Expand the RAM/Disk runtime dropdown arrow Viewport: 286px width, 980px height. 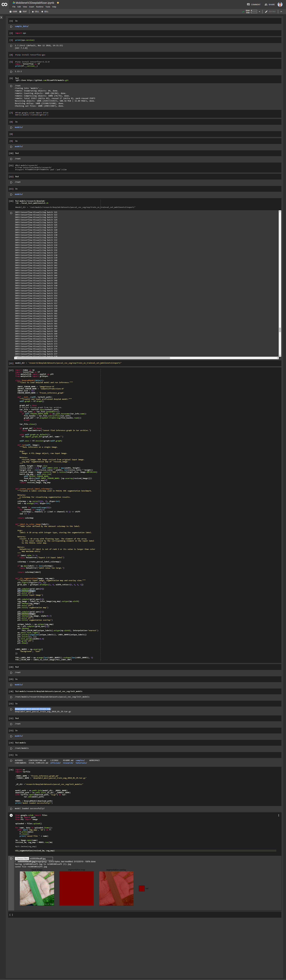[x=259, y=11]
